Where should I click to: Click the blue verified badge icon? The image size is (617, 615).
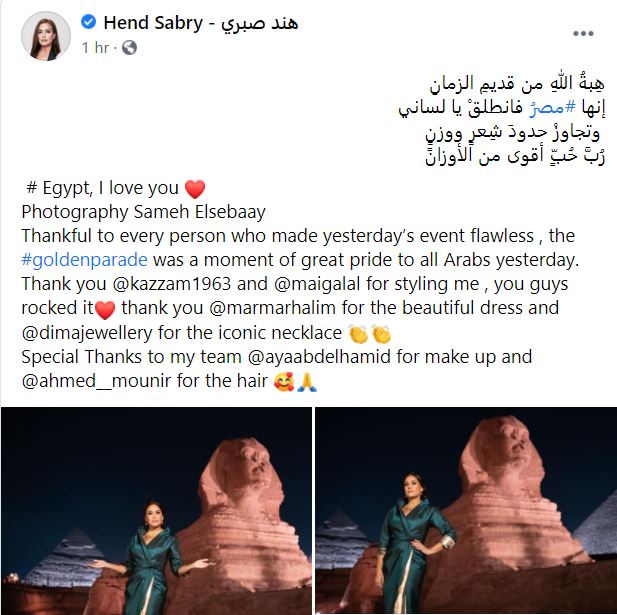click(88, 22)
